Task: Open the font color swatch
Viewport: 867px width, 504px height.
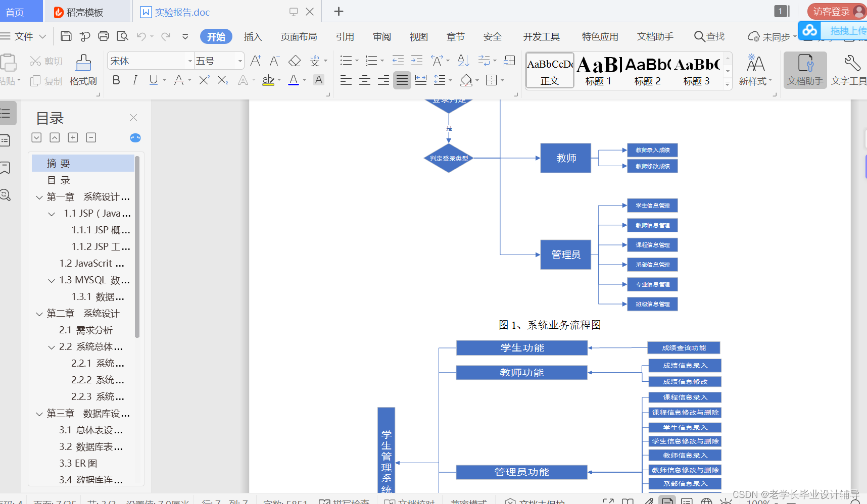Action: tap(294, 80)
